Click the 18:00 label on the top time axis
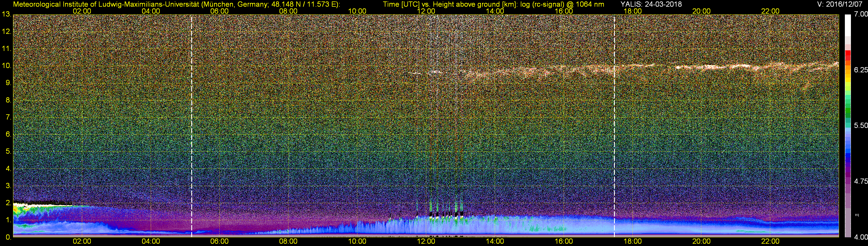The height and width of the screenshot is (246, 868). pos(633,11)
